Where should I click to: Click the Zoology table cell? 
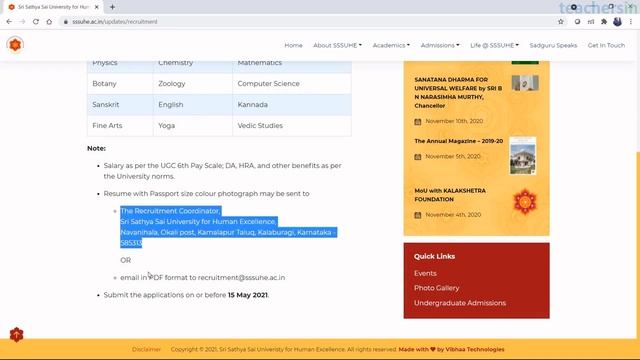tap(193, 84)
